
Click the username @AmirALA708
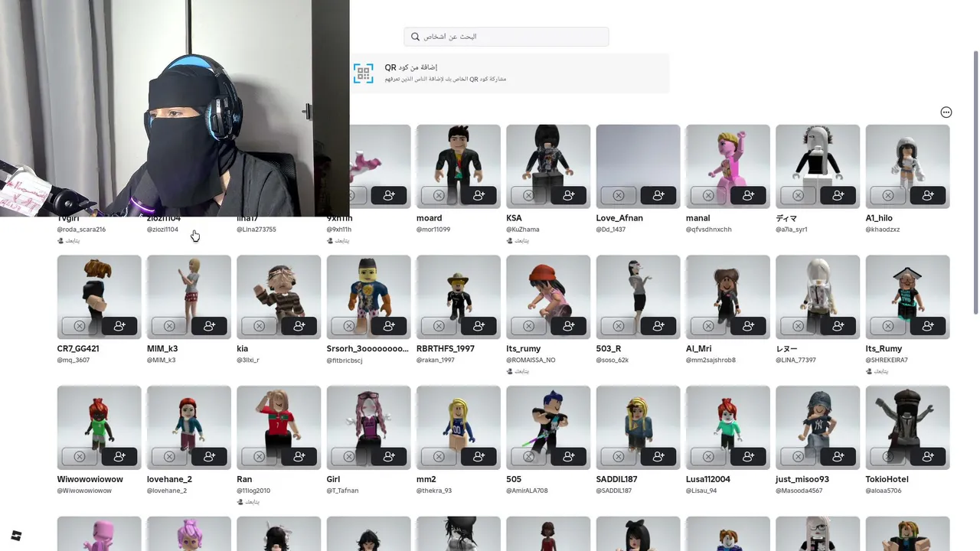point(527,491)
